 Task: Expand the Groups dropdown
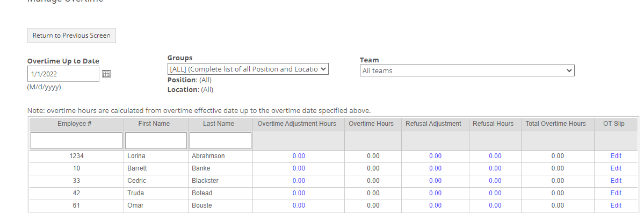(x=248, y=69)
